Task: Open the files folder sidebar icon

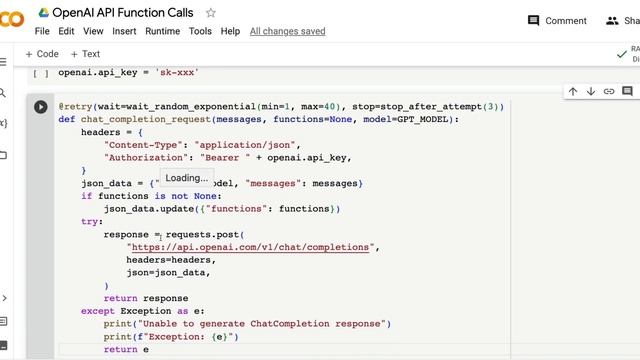Action: pyautogui.click(x=3, y=155)
